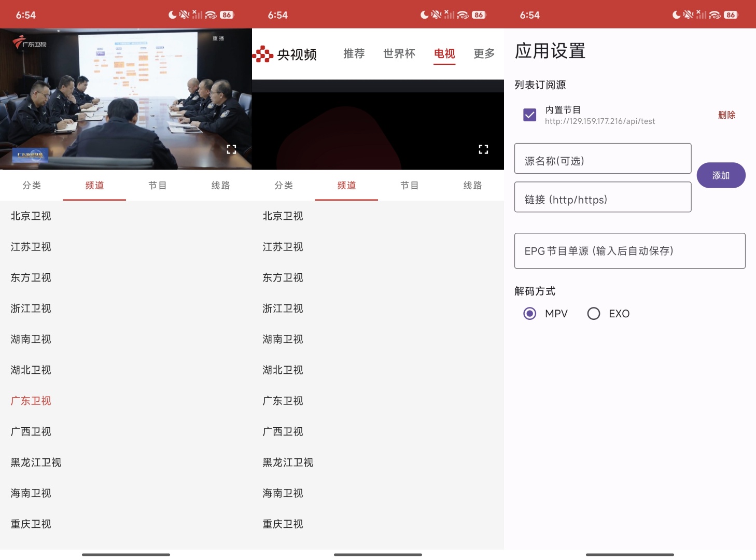Tap do-not-disturb moon icon in middle status bar
The width and height of the screenshot is (756, 560).
tap(424, 15)
